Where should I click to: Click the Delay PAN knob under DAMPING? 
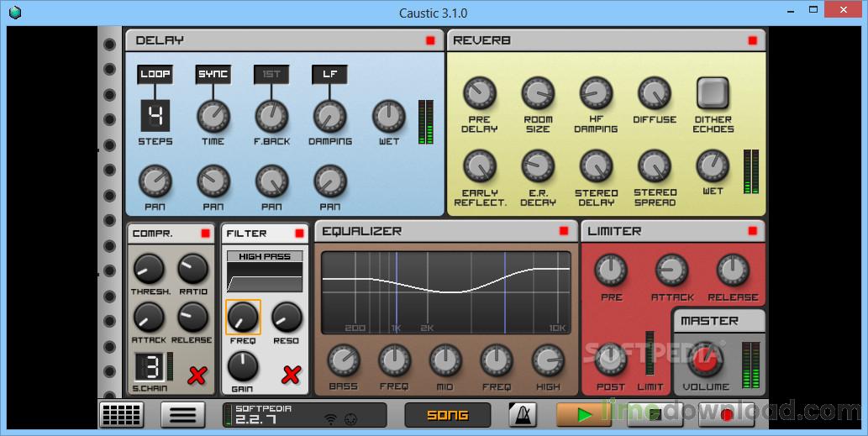point(330,181)
